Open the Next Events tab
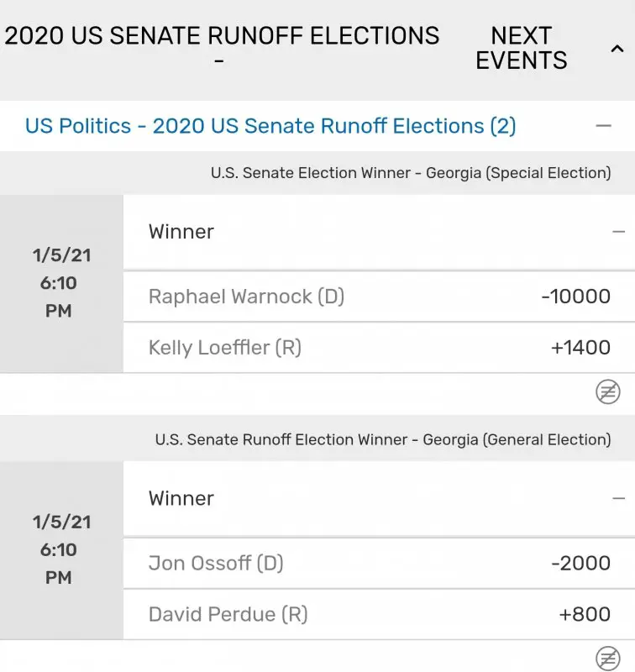The height and width of the screenshot is (672, 635). pos(521,49)
